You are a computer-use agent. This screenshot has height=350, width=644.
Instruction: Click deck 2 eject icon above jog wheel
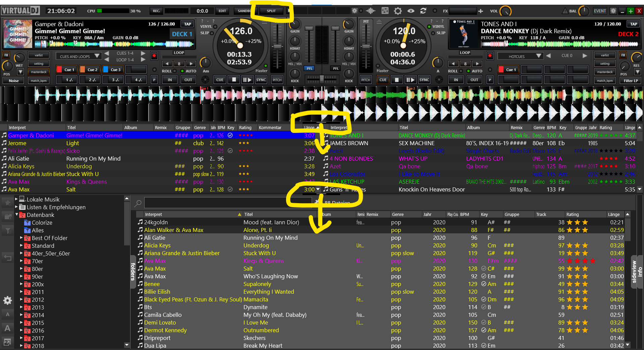pos(379,21)
